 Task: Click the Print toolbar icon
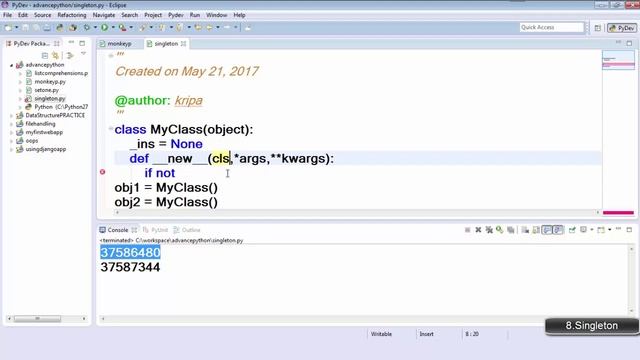47,27
